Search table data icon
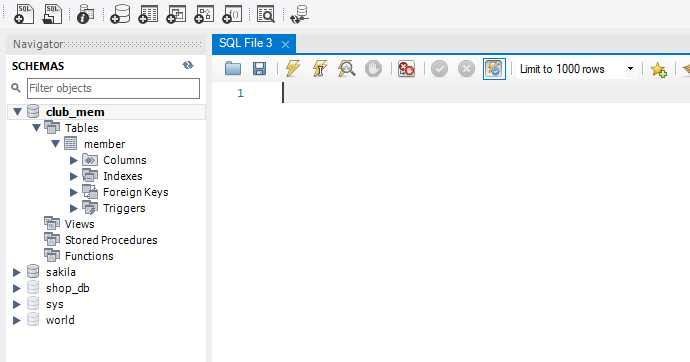The width and height of the screenshot is (690, 362). point(266,14)
